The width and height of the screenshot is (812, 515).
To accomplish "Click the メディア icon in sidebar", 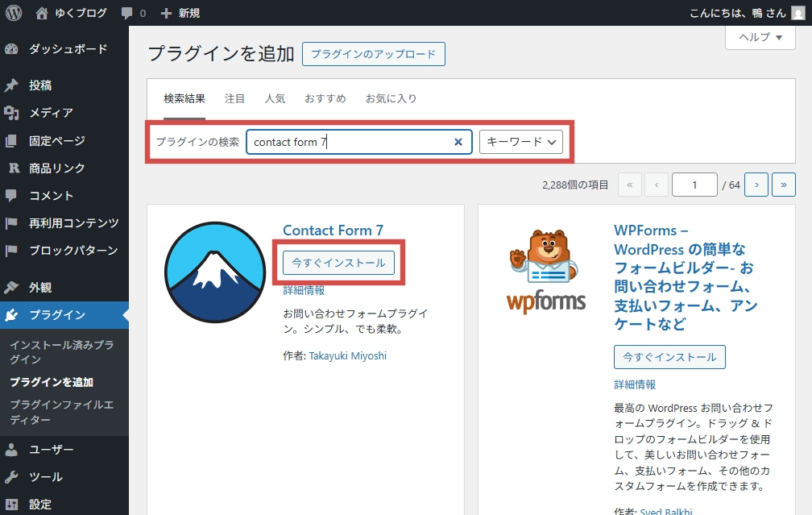I will [x=11, y=113].
